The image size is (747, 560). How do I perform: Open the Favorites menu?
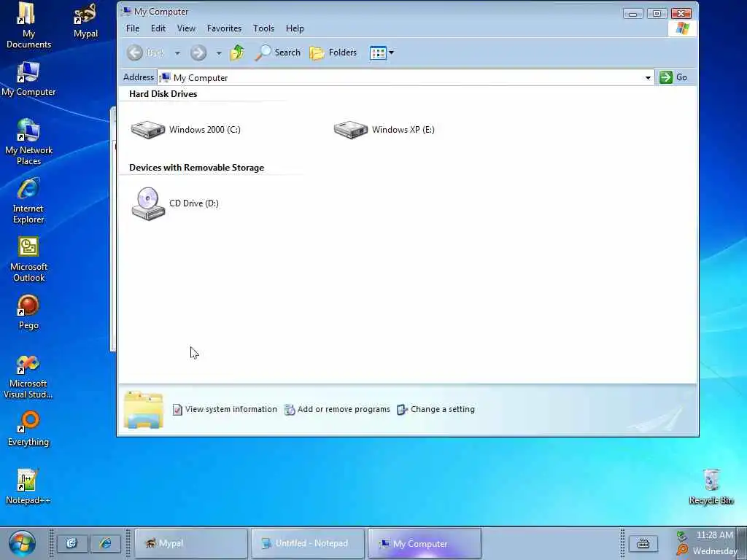click(x=224, y=28)
